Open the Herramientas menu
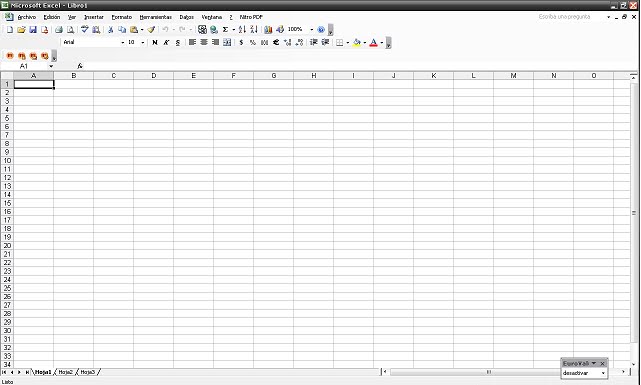The image size is (641, 385). [x=155, y=17]
